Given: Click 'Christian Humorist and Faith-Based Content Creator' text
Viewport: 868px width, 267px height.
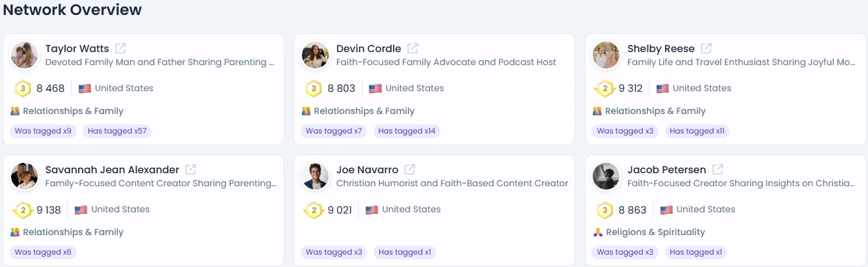Looking at the screenshot, I should point(452,184).
